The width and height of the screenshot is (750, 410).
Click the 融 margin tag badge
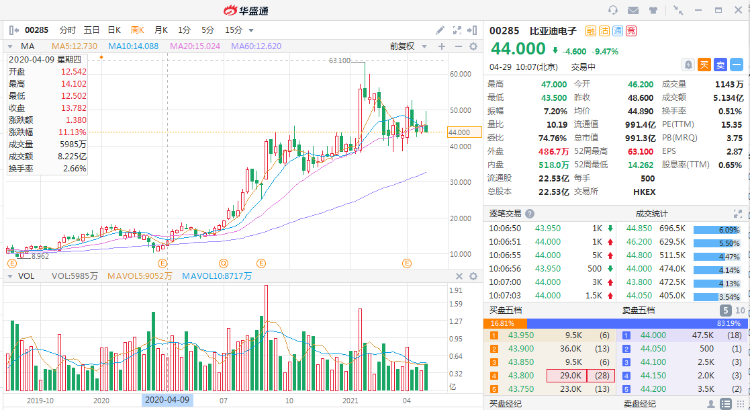(x=591, y=31)
